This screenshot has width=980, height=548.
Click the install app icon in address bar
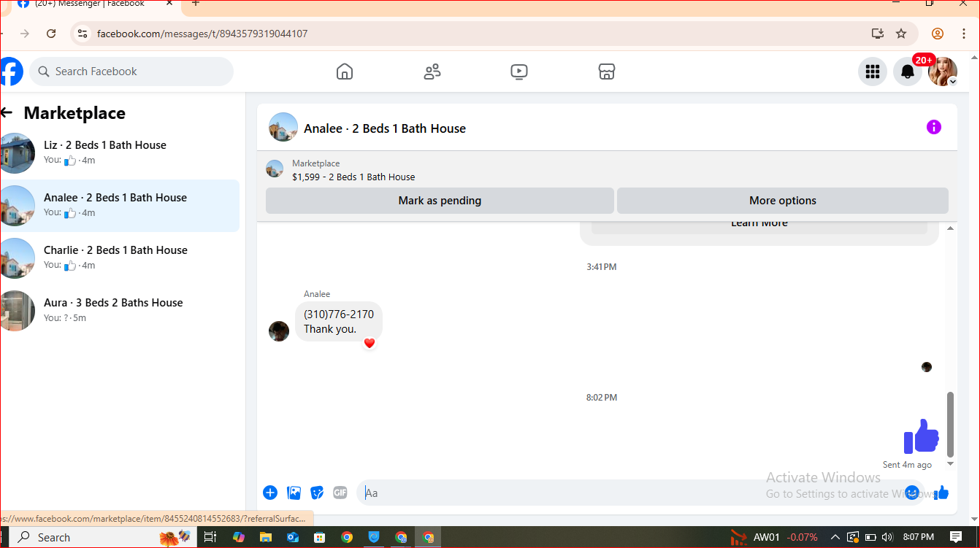pyautogui.click(x=878, y=34)
